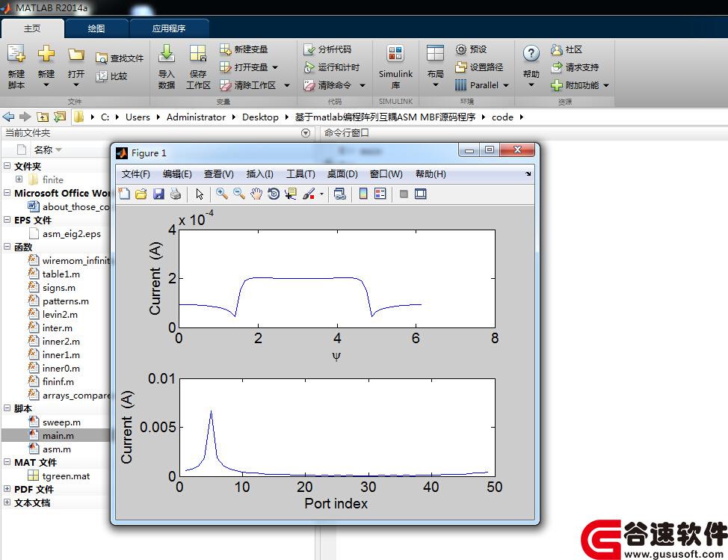Viewport: 728px width, 560px height.
Task: Open the Brush color dropdown arrow
Action: pyautogui.click(x=321, y=194)
